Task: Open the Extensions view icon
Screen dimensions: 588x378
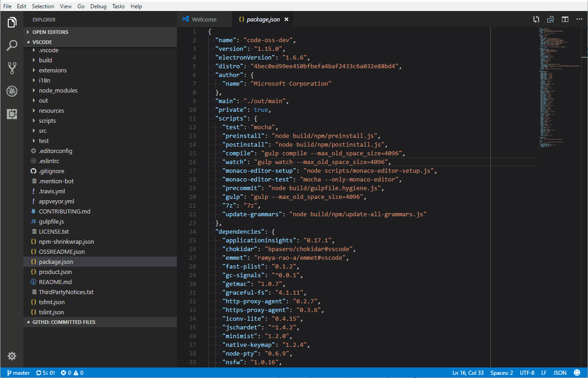Action: [x=12, y=114]
